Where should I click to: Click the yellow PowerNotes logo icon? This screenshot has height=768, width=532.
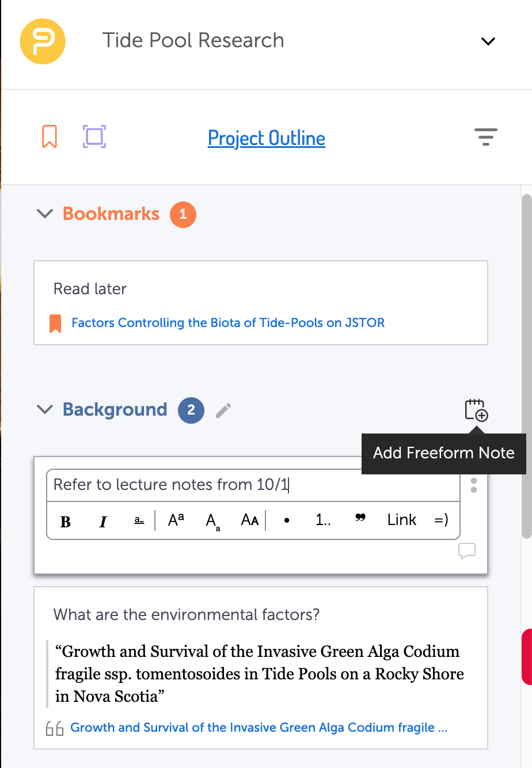[x=43, y=41]
